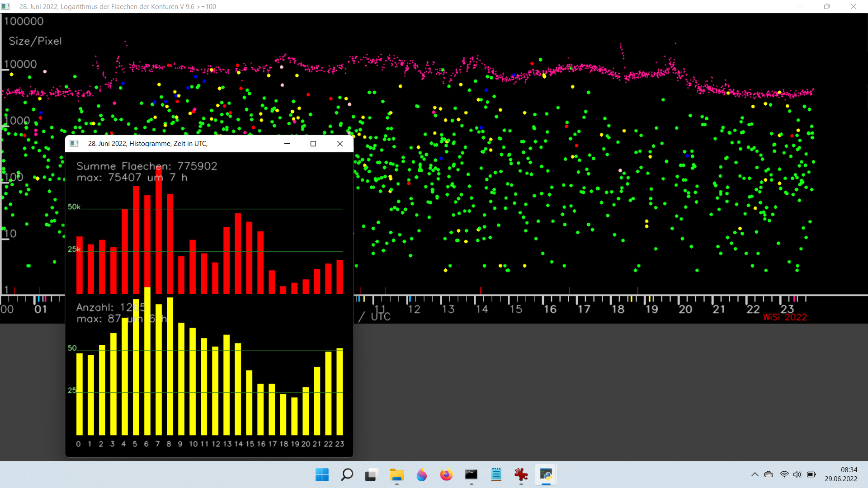Click hour label '10' under yellow bars
The image size is (868, 488).
193,444
